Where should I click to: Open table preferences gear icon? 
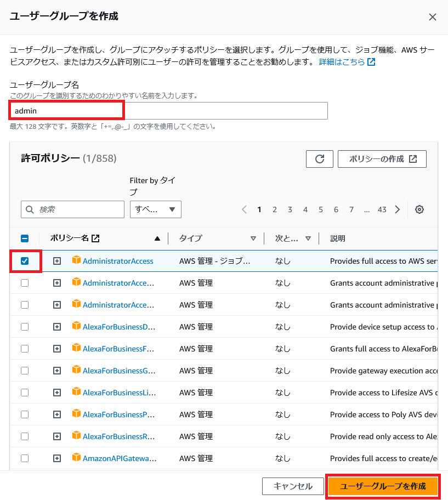click(x=419, y=209)
